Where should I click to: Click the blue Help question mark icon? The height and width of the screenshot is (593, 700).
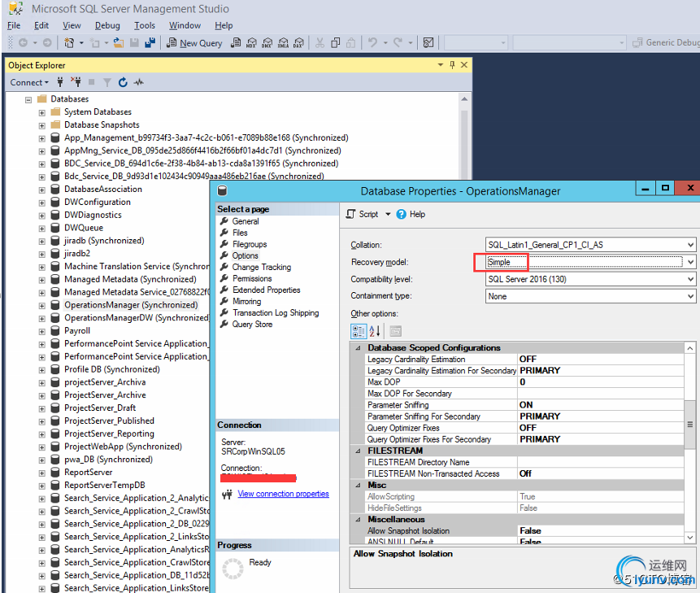pos(402,214)
